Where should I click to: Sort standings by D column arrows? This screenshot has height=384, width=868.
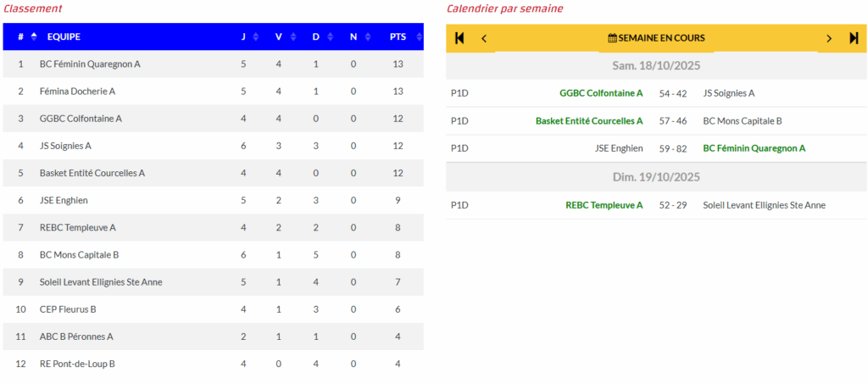tap(329, 36)
